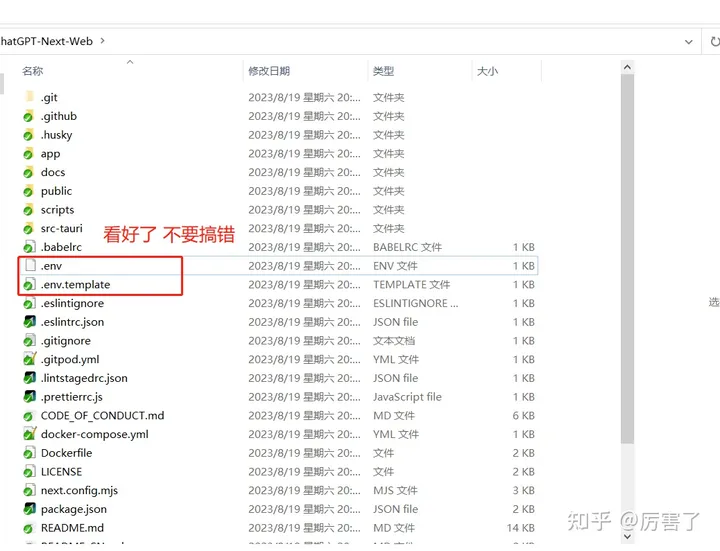Viewport: 720px width, 551px height.
Task: Select the .gitignore file icon
Action: pyautogui.click(x=29, y=341)
